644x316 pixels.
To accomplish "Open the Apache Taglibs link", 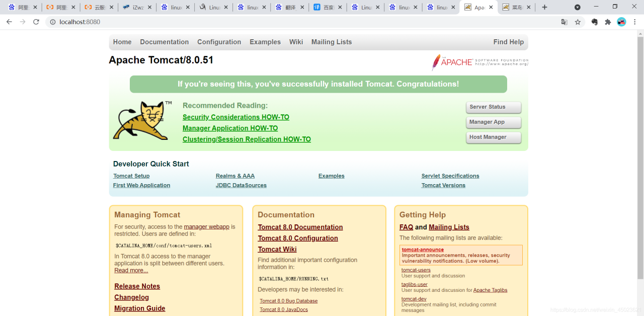I will click(490, 290).
